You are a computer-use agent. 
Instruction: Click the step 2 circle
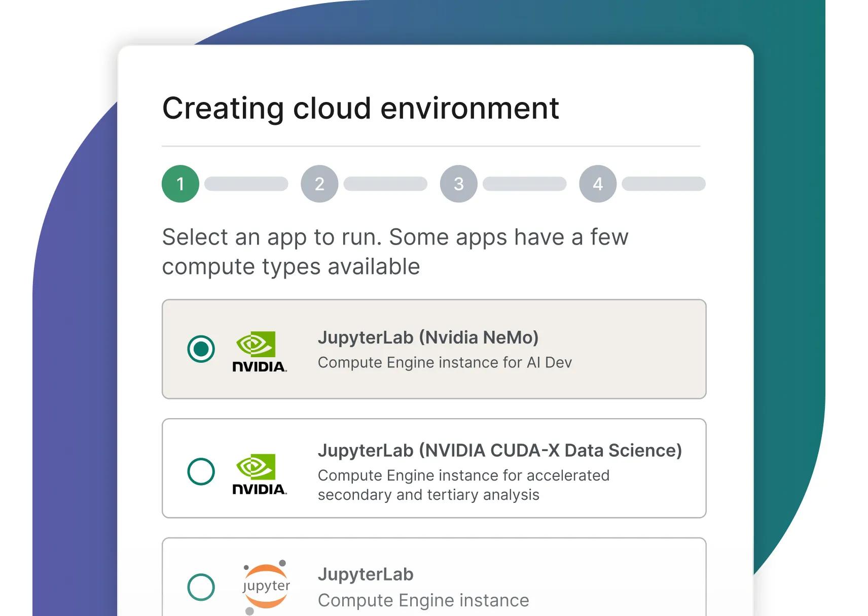coord(319,184)
